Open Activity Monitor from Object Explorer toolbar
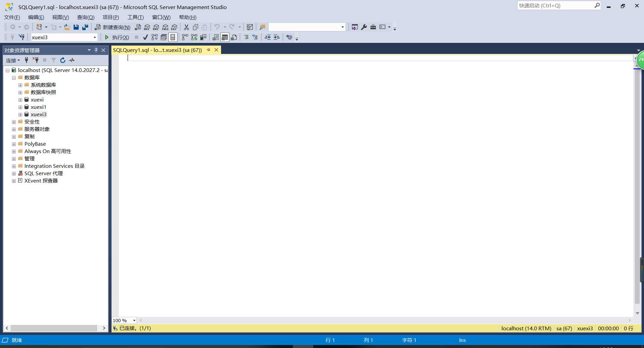 pyautogui.click(x=72, y=60)
